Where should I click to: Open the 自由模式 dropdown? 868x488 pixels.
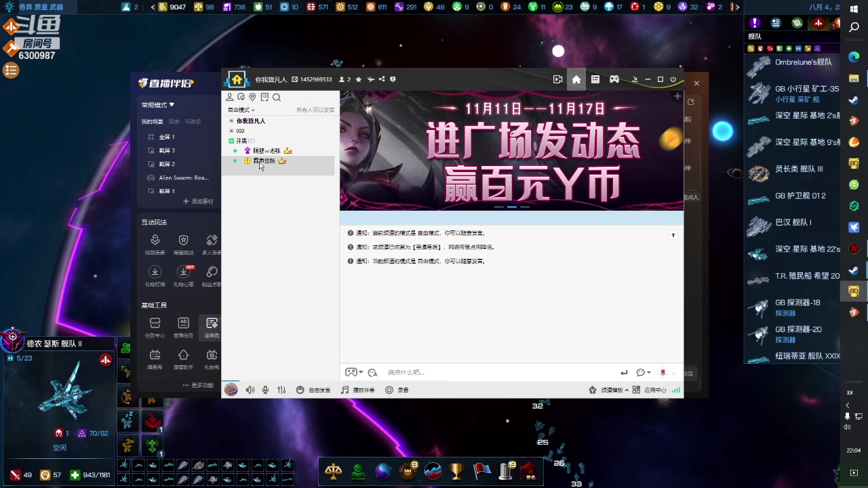coord(241,110)
